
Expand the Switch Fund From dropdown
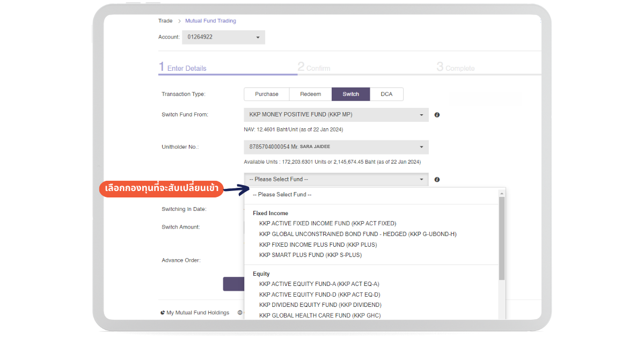[x=336, y=115]
